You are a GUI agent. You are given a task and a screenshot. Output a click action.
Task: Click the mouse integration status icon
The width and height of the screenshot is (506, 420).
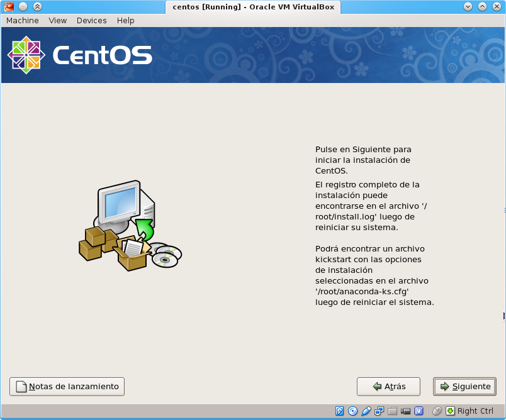(437, 411)
